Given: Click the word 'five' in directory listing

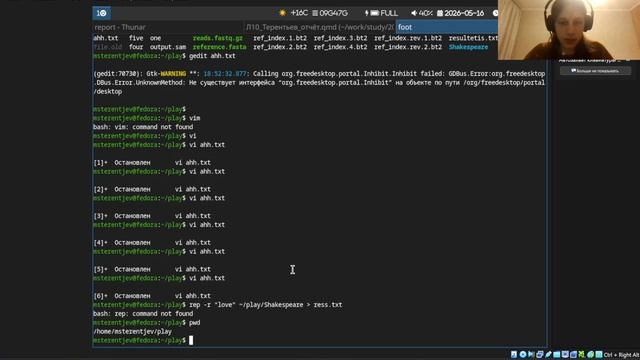Looking at the screenshot, I should tap(136, 38).
